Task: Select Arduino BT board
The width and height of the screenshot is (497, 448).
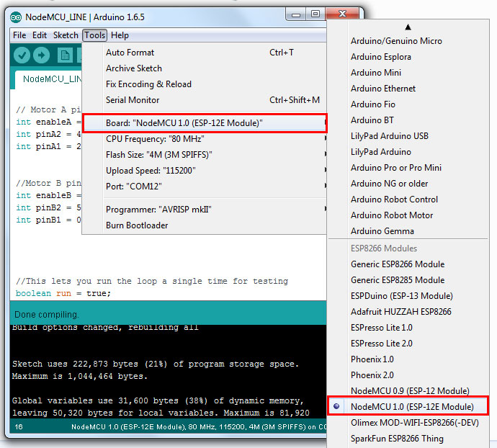Action: [408, 120]
